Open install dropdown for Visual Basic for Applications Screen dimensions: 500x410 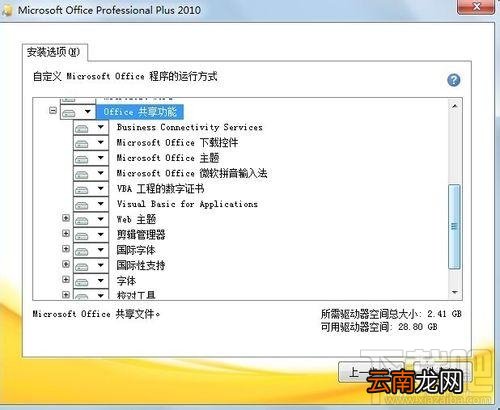[91, 204]
